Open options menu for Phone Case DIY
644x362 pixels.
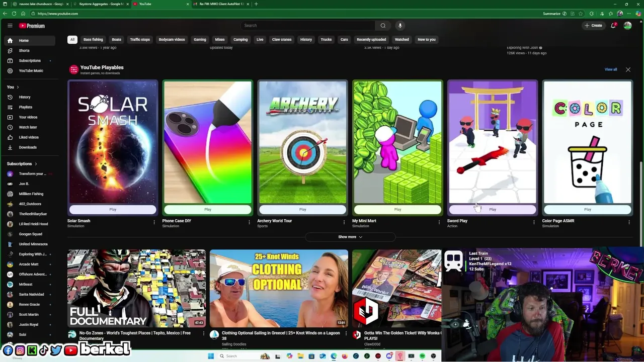pos(249,222)
